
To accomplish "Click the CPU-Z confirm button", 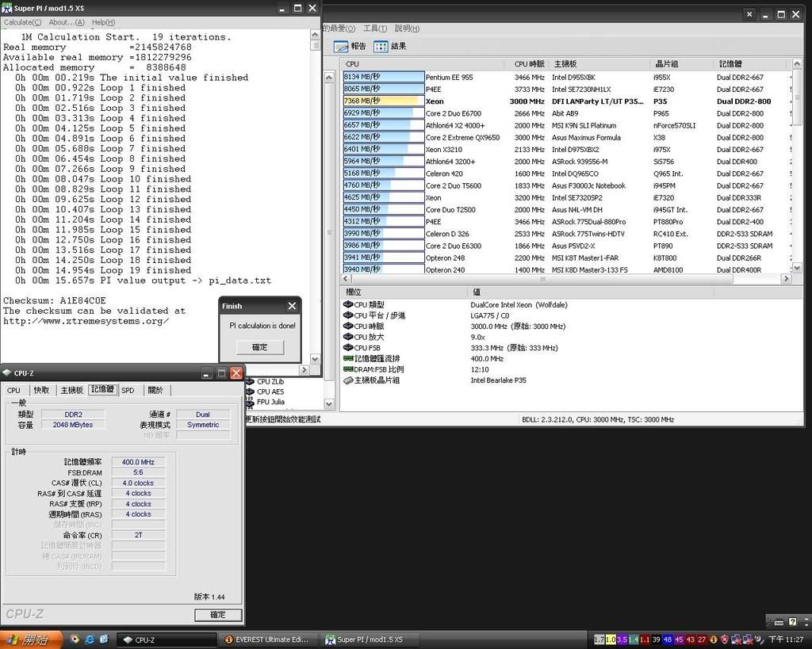I will pos(218,615).
